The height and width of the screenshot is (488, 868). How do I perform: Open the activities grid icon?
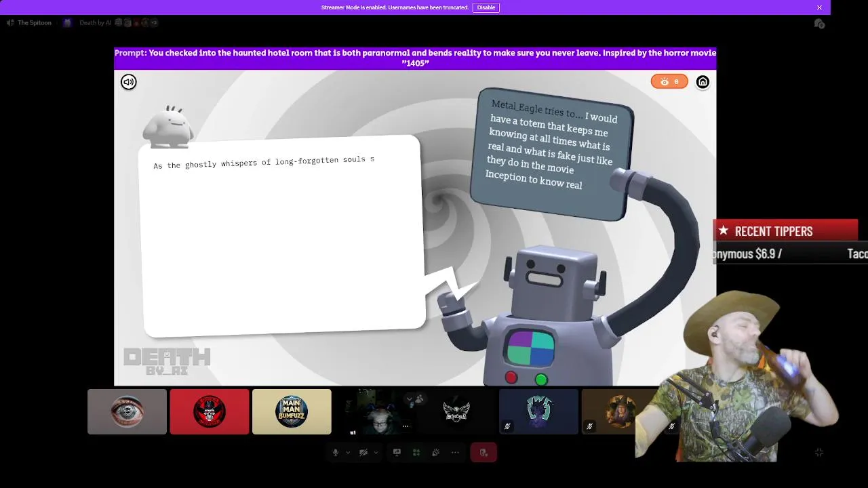[x=416, y=453]
